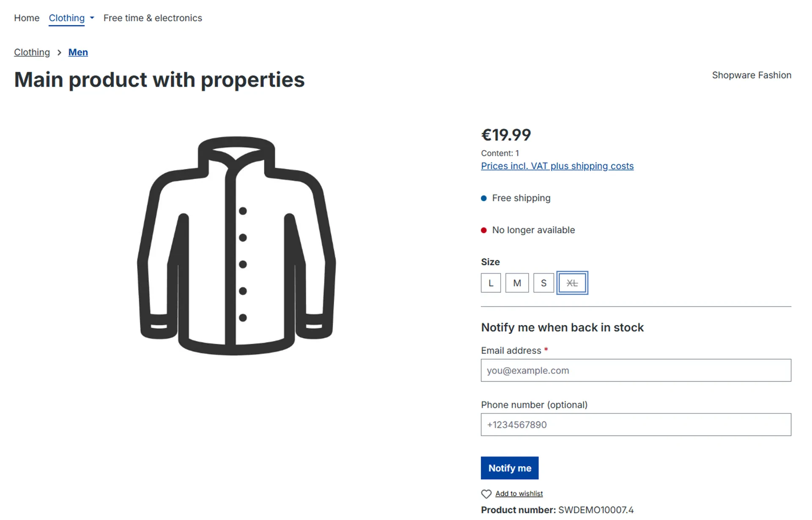The width and height of the screenshot is (812, 520).
Task: Click the heart wishlist icon
Action: pos(486,494)
